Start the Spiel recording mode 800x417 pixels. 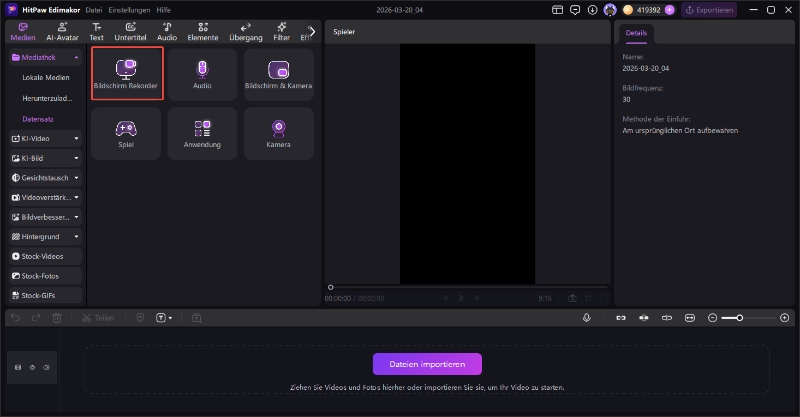126,133
